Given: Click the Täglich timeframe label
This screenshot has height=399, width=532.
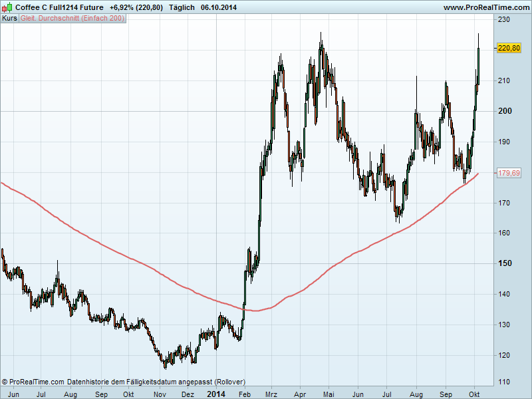Looking at the screenshot, I should click(x=182, y=7).
